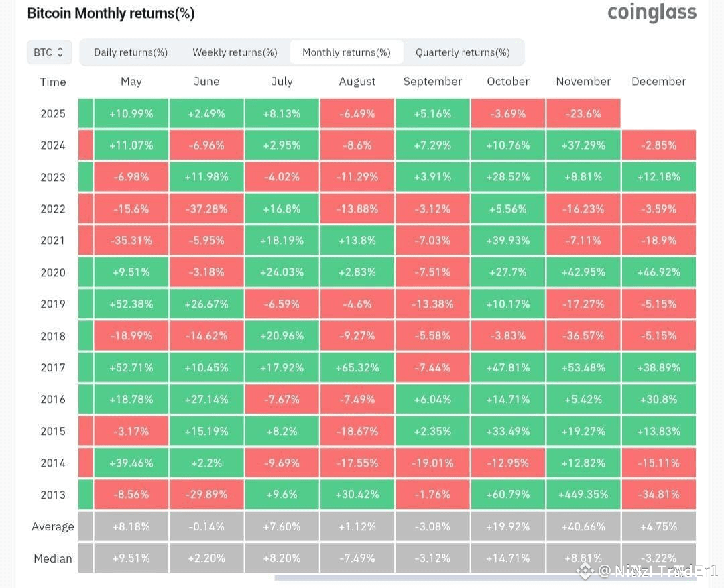
Task: Click the August Median -7.49% cell
Action: click(357, 558)
